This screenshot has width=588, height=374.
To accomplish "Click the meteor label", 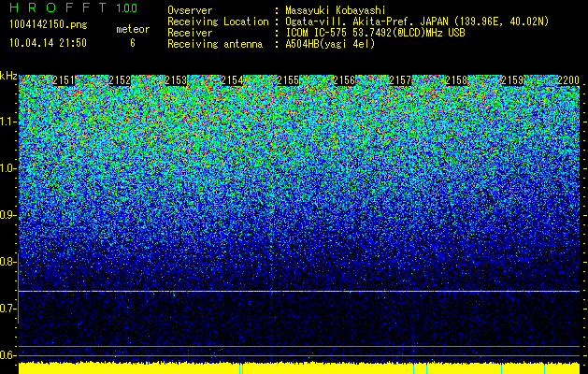I will [x=133, y=29].
